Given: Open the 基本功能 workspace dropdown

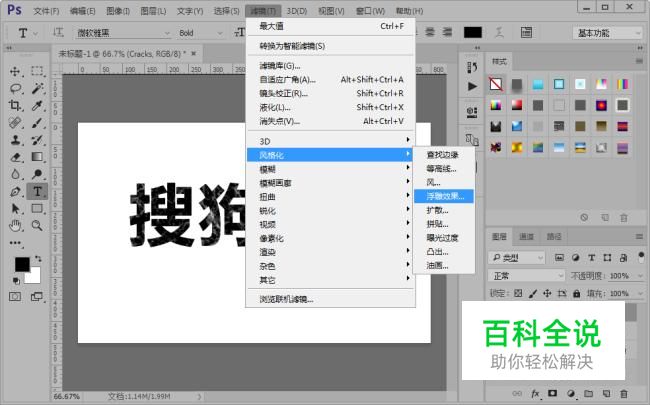Looking at the screenshot, I should coord(608,33).
